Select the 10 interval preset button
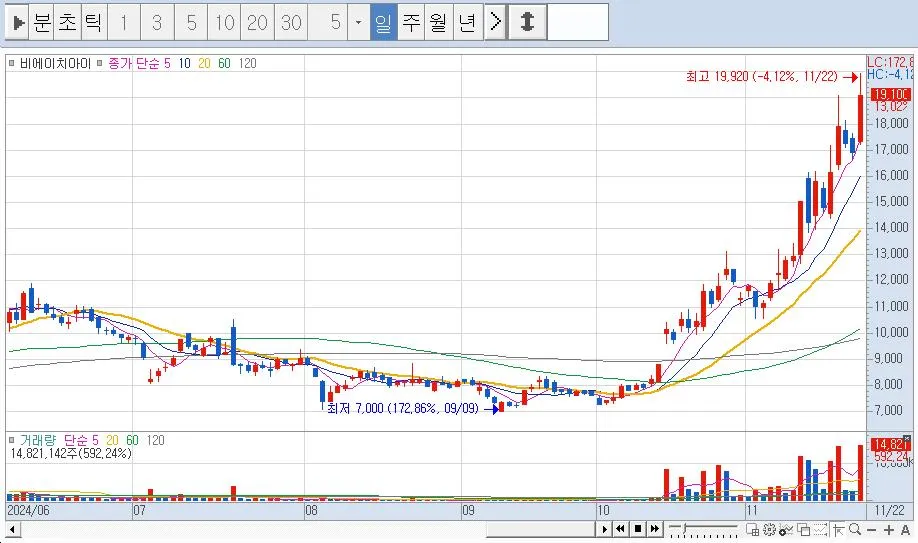The image size is (918, 543). tap(224, 23)
